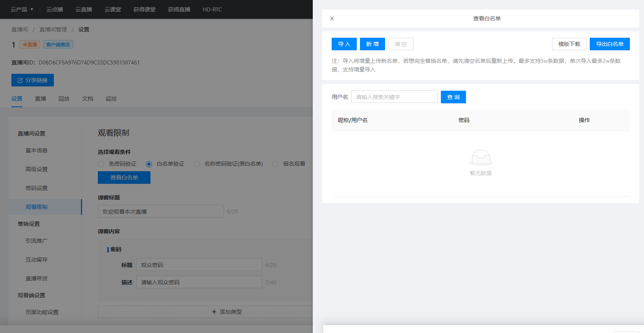Click the share icon in 分享链接 button
644x333 pixels.
20,80
